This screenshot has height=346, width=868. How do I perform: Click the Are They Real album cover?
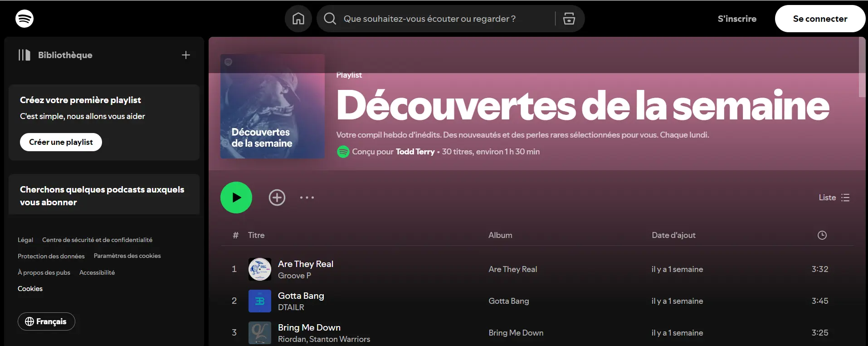[260, 269]
